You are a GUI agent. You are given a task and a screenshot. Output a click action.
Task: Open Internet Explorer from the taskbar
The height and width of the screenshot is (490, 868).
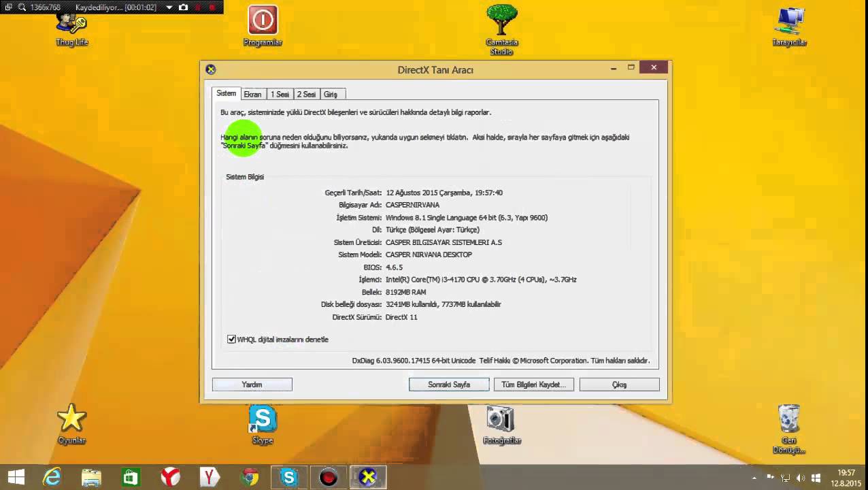click(52, 477)
